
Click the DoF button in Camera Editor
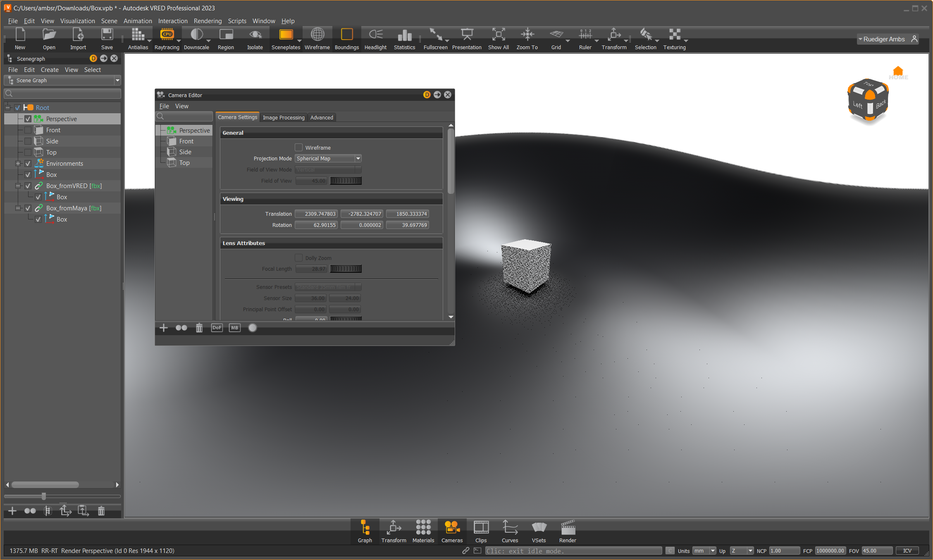(x=217, y=328)
